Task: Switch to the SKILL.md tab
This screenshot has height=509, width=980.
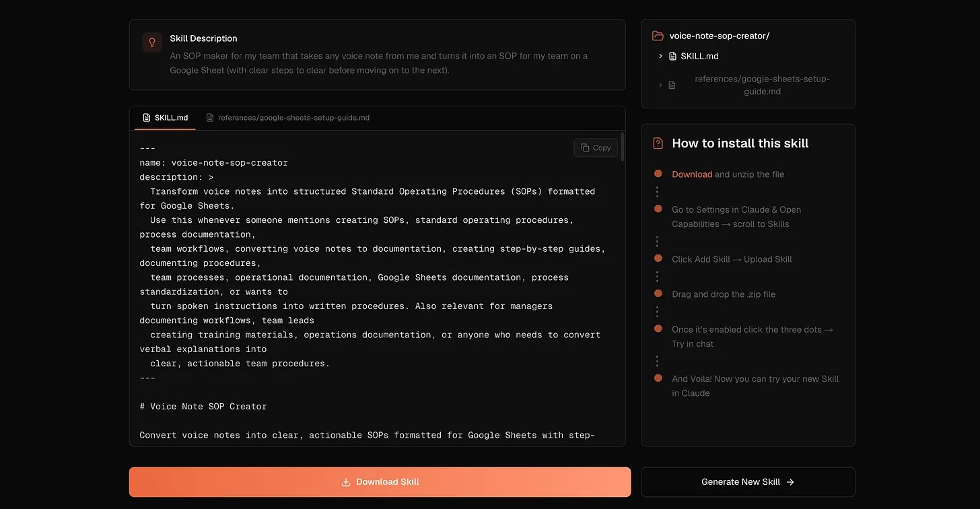Action: click(166, 118)
